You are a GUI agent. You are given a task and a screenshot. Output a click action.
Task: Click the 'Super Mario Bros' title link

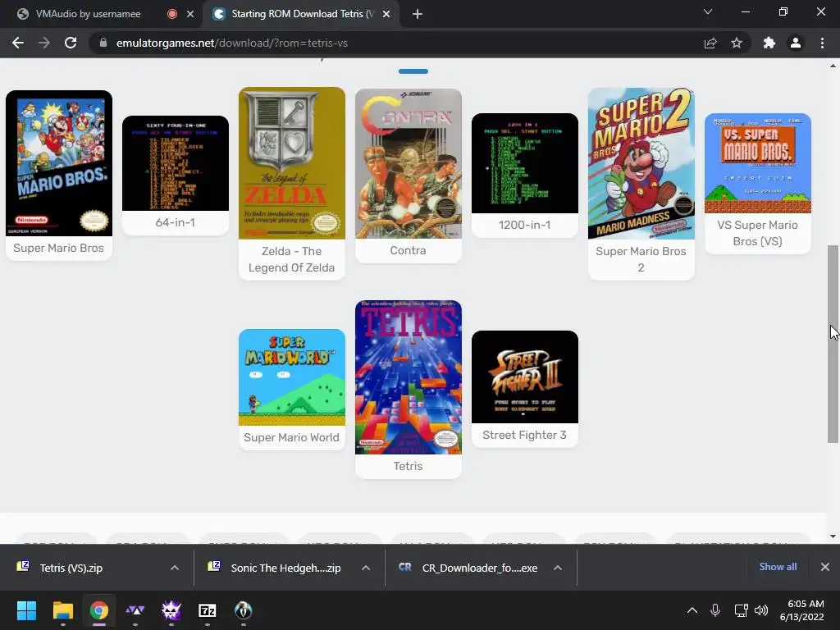coord(58,248)
